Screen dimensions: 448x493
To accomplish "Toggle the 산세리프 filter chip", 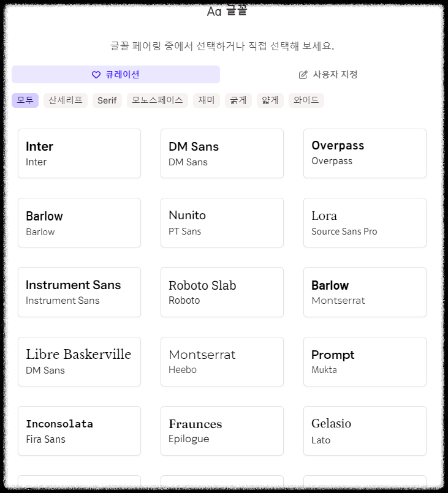I will [x=64, y=100].
